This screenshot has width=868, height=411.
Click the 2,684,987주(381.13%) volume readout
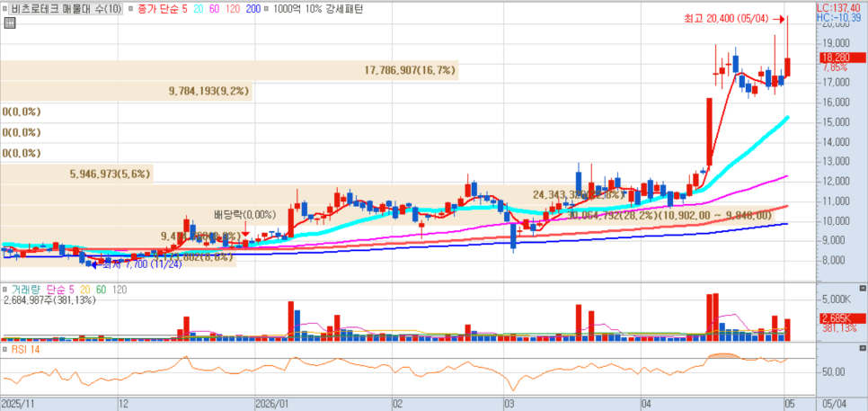[49, 300]
